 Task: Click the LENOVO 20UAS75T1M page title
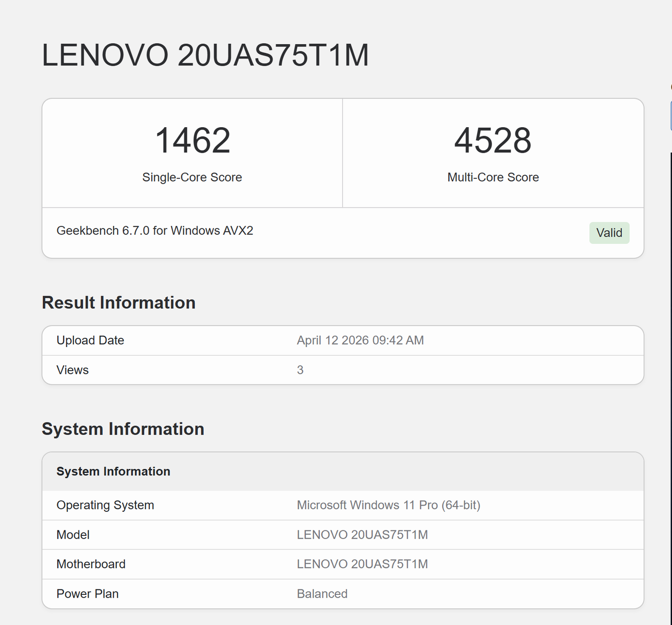point(205,55)
